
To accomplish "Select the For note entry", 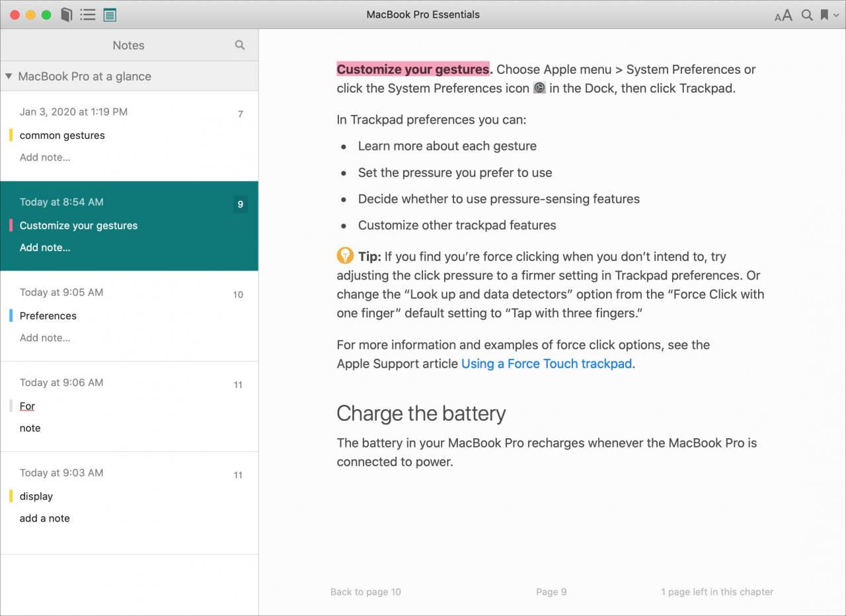I will [129, 406].
